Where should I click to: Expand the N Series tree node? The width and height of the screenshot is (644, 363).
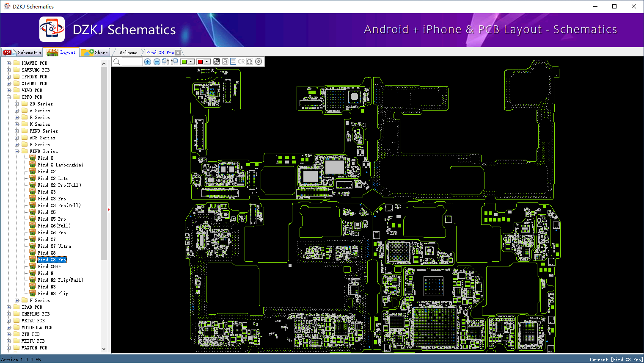tap(17, 300)
